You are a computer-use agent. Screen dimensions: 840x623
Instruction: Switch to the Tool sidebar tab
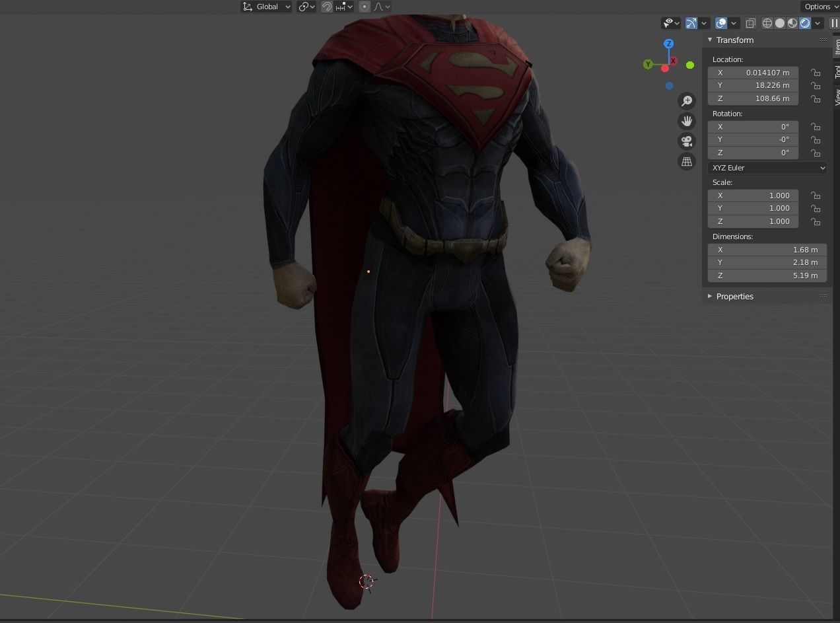[836, 71]
